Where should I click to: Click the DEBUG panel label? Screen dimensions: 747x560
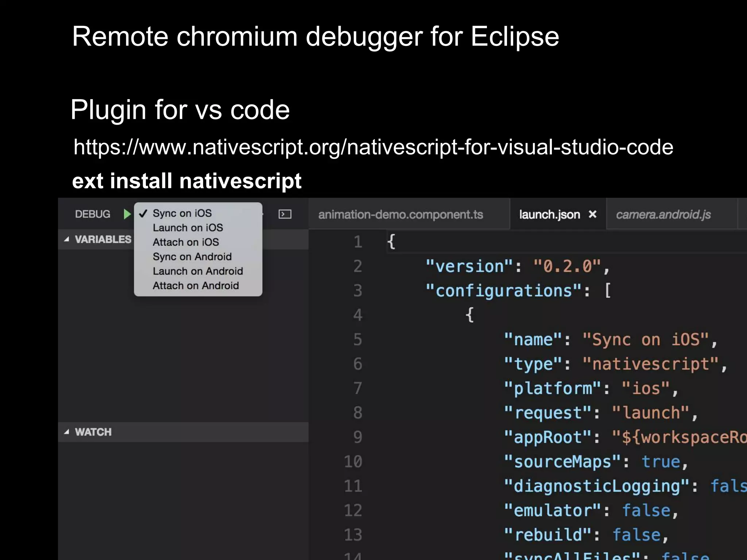click(x=93, y=214)
